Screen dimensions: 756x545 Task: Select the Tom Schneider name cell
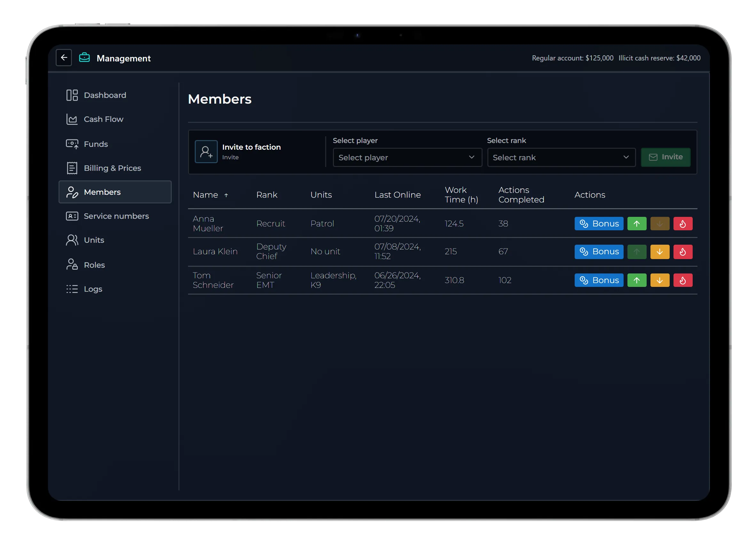213,280
